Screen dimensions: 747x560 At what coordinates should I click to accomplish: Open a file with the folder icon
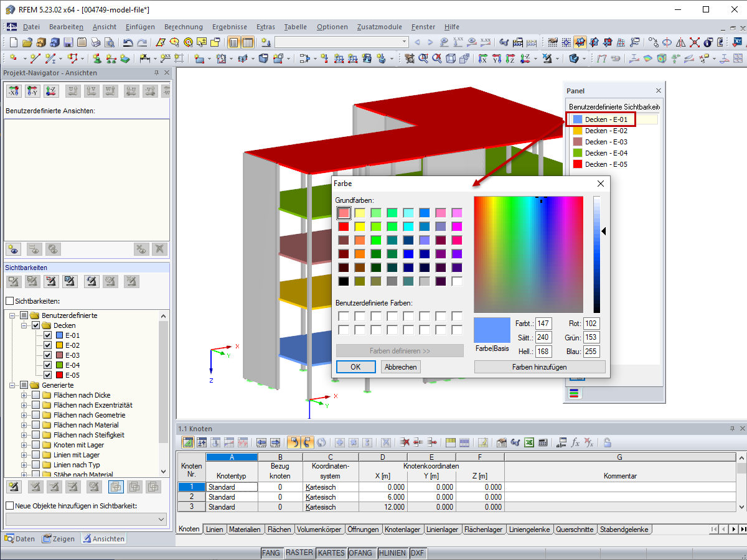tap(27, 42)
